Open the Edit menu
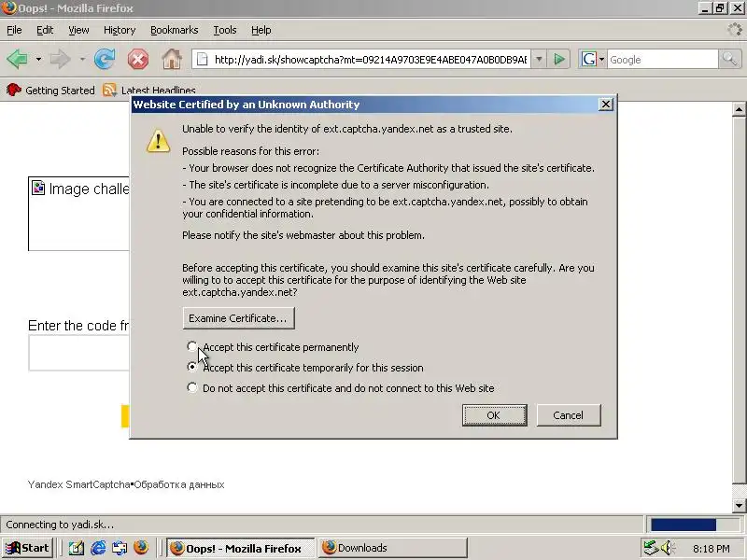The height and width of the screenshot is (560, 747). tap(45, 30)
